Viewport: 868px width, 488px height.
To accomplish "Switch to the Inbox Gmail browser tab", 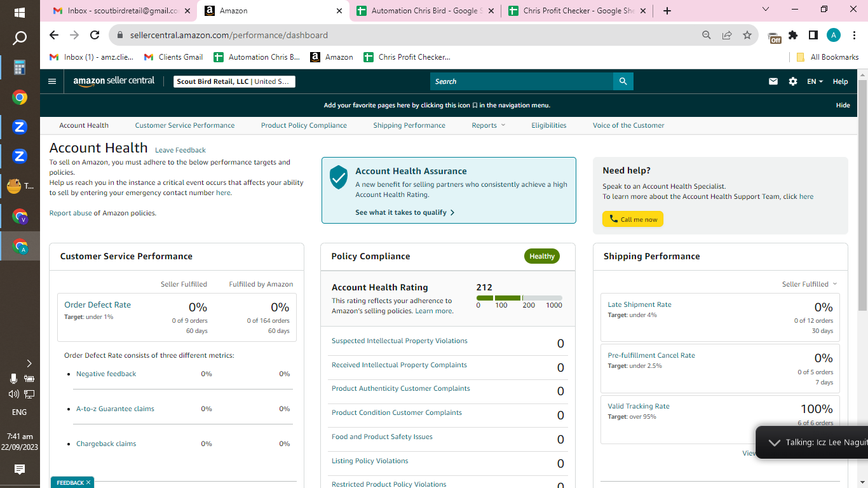I will tap(122, 11).
